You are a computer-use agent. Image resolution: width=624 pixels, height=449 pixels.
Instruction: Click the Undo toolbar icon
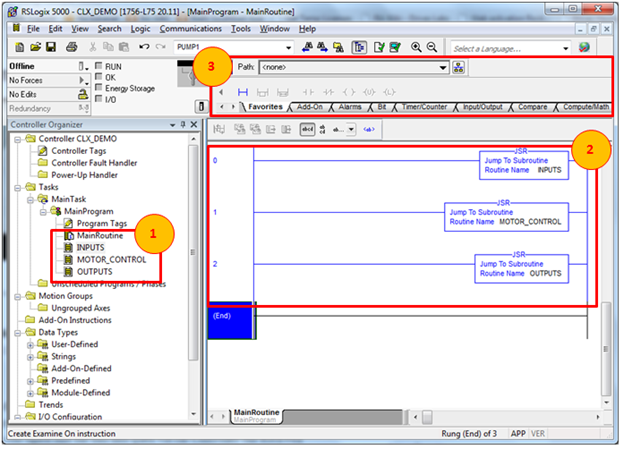coord(145,47)
